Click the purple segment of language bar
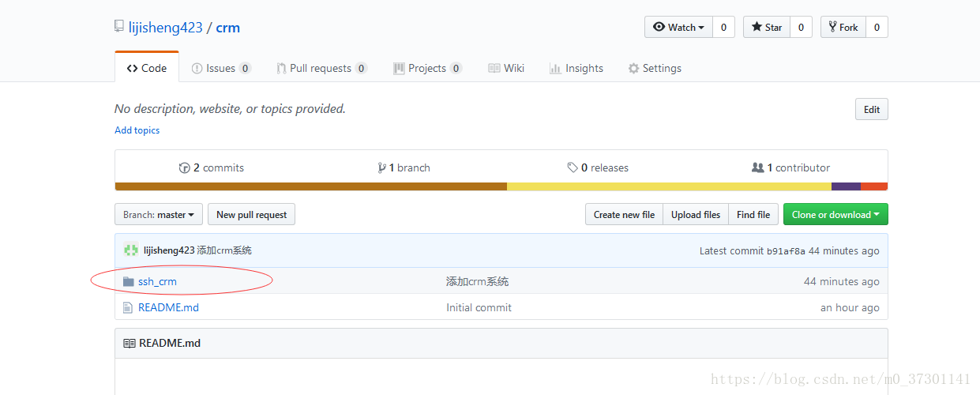Screen dimensions: 980x395 pos(846,186)
